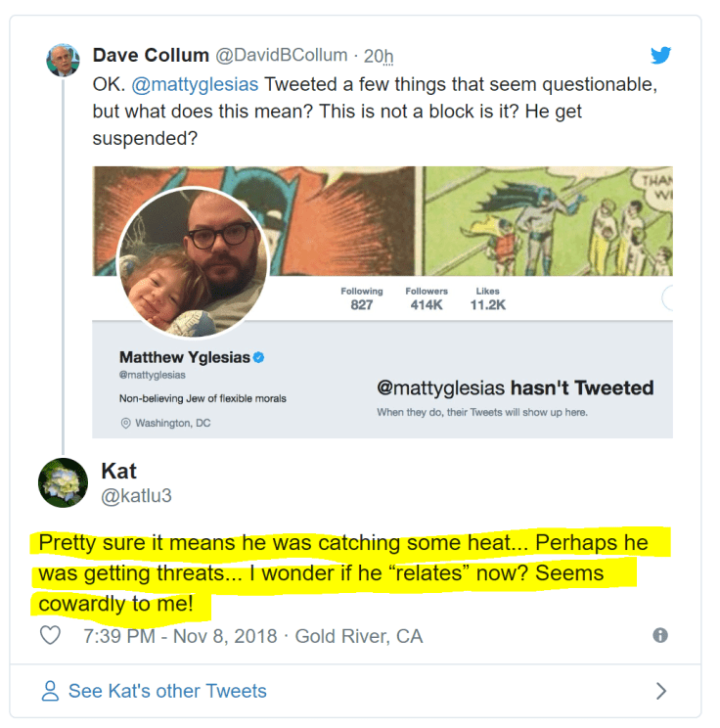Open the Following 827 stat
The width and height of the screenshot is (720, 728).
coord(361,298)
